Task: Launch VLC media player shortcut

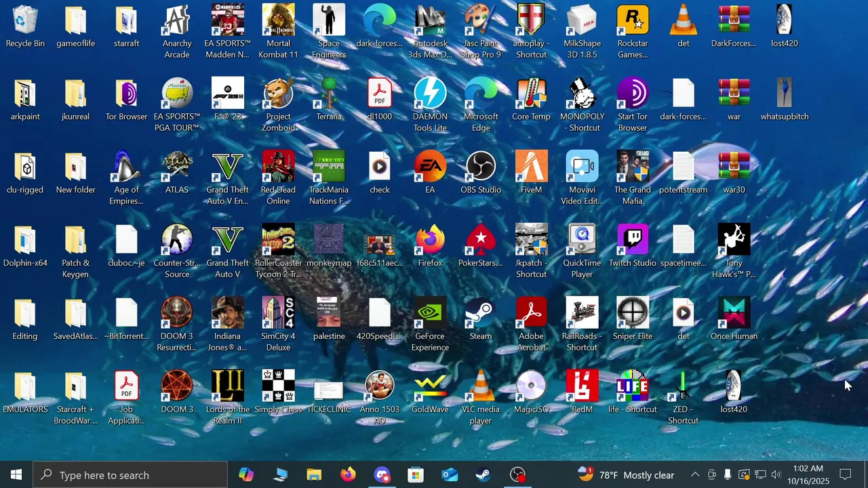Action: point(481,397)
